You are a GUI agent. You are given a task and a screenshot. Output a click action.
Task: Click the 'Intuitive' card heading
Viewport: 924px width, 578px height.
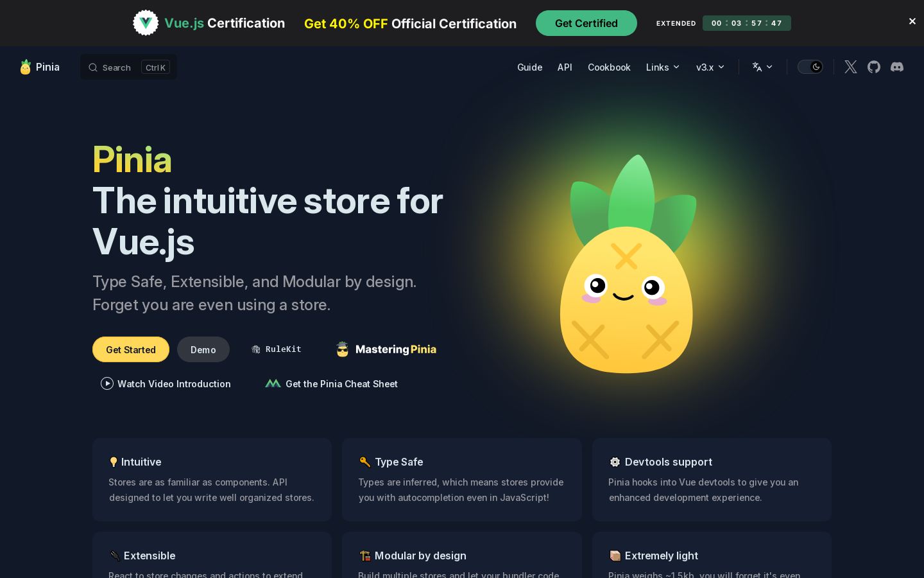[141, 462]
